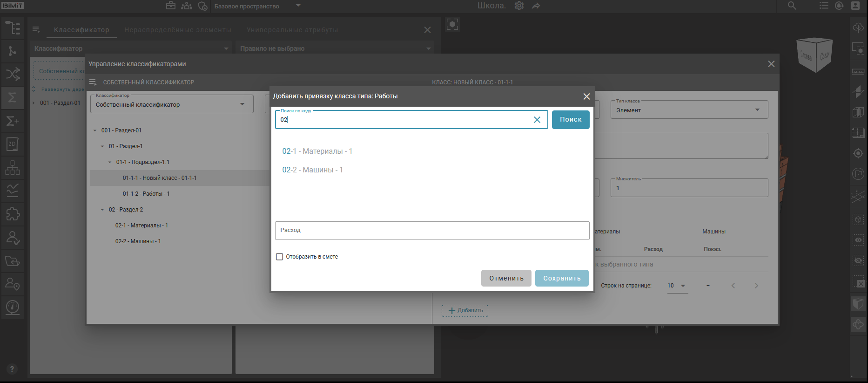Click the Поиск search button
868x383 pixels.
point(570,120)
